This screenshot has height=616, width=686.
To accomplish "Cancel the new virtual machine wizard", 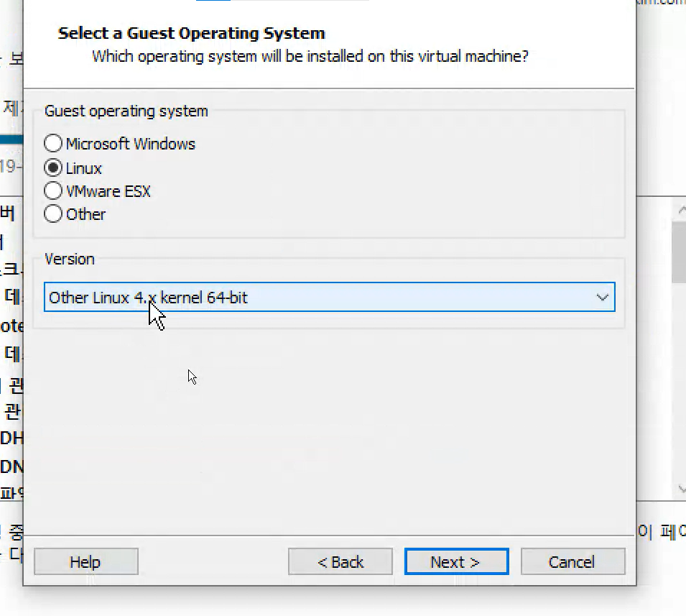I will 573,561.
